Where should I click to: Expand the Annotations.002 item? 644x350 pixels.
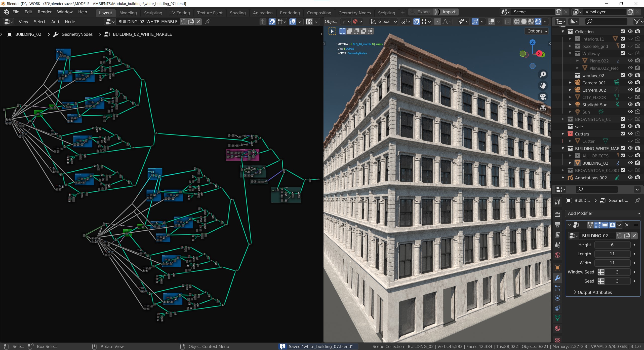[563, 178]
